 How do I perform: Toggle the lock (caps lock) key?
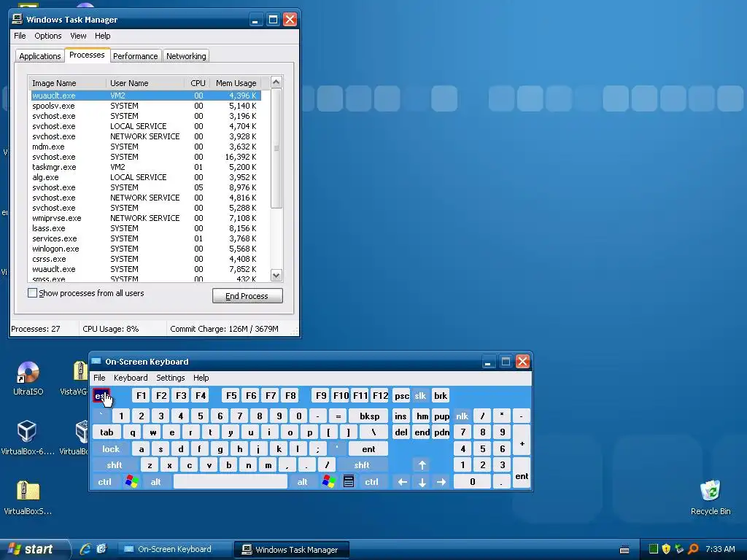coord(111,449)
